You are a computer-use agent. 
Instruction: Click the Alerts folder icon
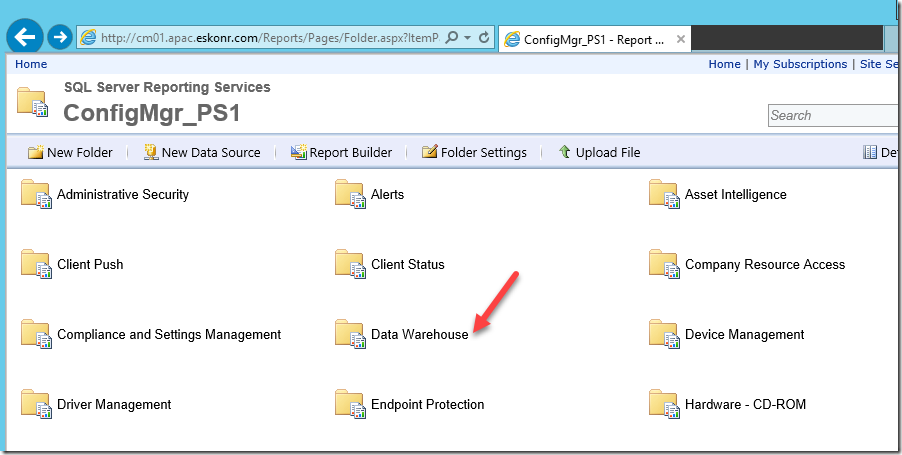[350, 194]
